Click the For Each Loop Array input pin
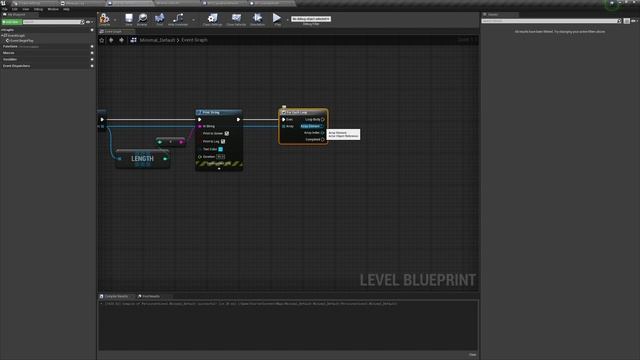The width and height of the screenshot is (640, 360). pos(284,126)
